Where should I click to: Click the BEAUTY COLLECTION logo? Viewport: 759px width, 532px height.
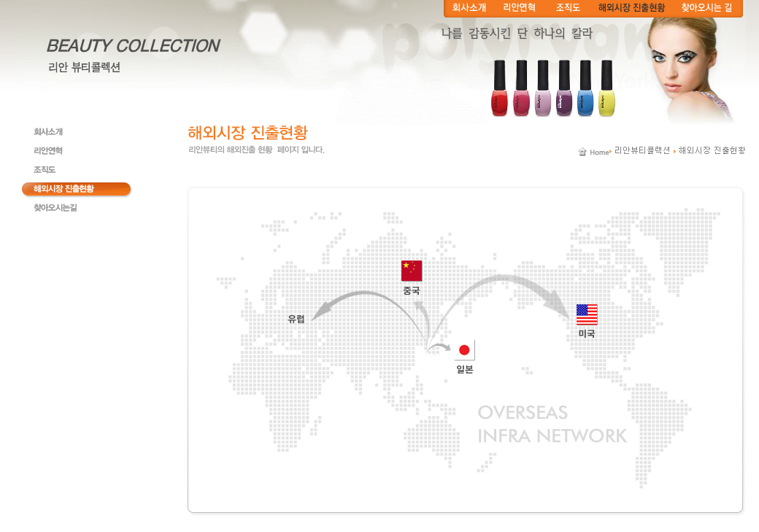click(132, 46)
